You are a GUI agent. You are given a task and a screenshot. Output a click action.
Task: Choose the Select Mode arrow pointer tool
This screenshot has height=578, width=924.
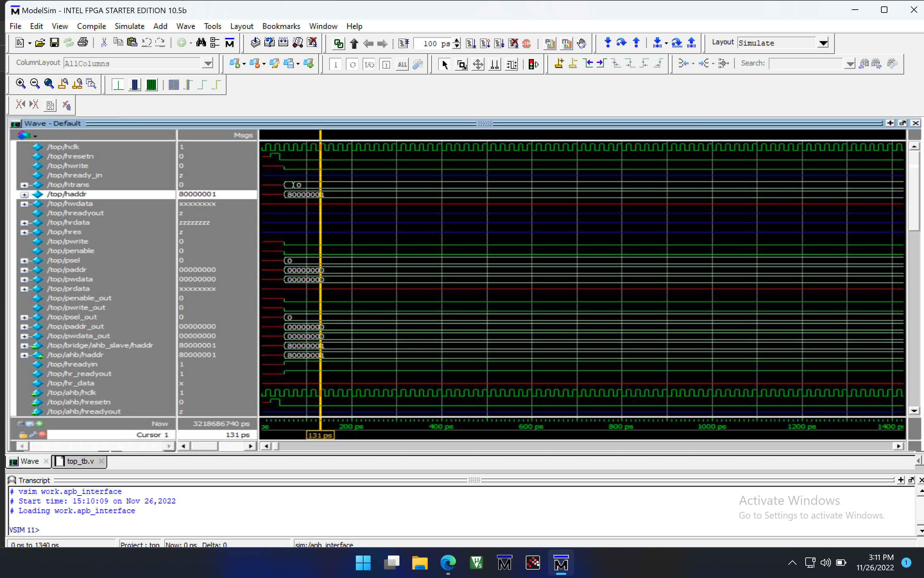point(444,64)
